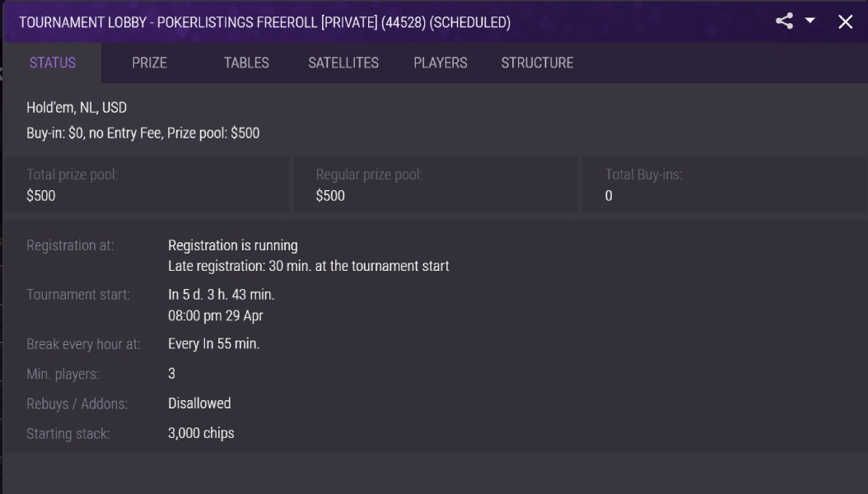Click the tournament start countdown text
The image size is (868, 494).
pos(222,294)
